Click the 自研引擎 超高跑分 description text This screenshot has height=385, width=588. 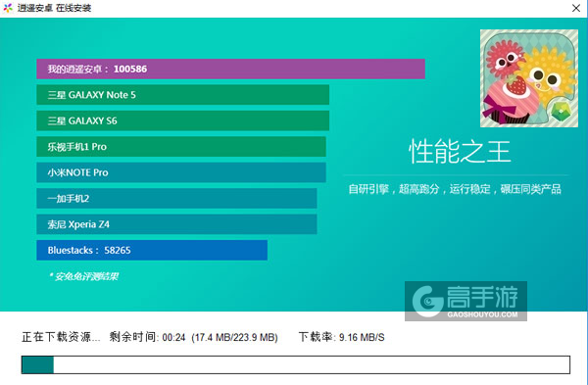[455, 189]
